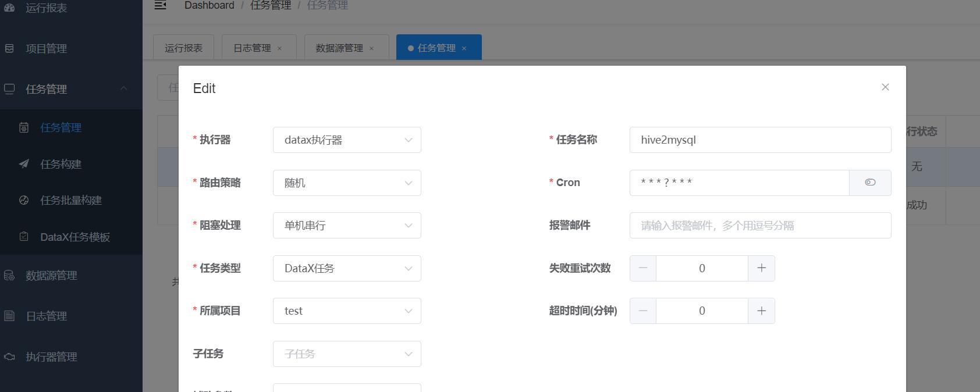Click the 失败重试次数 number field
The image size is (980, 392).
click(702, 268)
